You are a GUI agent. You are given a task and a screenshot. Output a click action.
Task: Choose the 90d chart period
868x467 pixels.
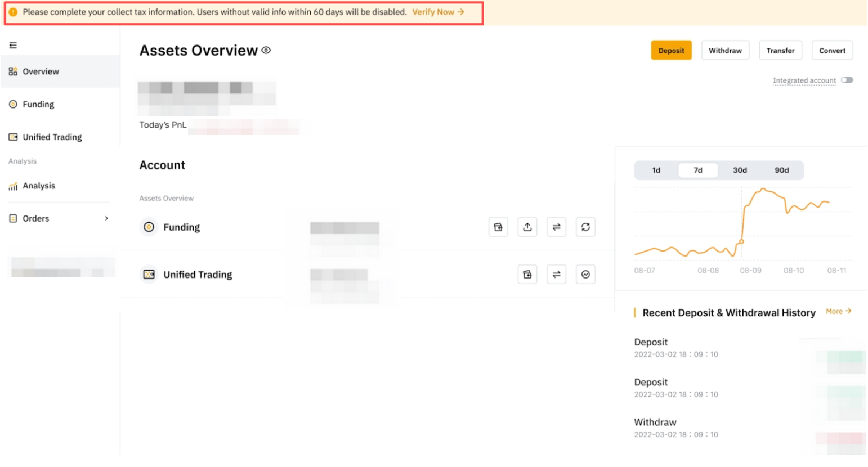coord(781,170)
